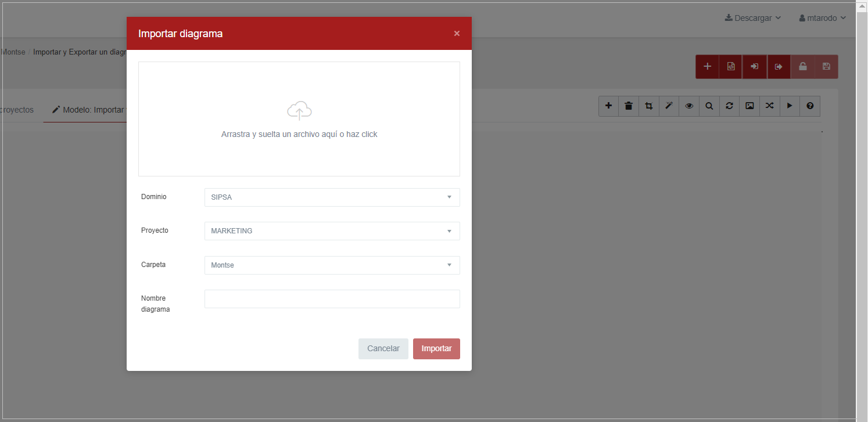Click the trash delete icon in toolbar
The image size is (868, 422).
629,106
